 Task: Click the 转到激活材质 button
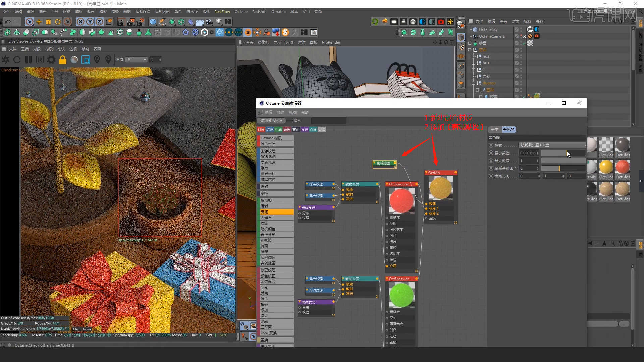271,121
